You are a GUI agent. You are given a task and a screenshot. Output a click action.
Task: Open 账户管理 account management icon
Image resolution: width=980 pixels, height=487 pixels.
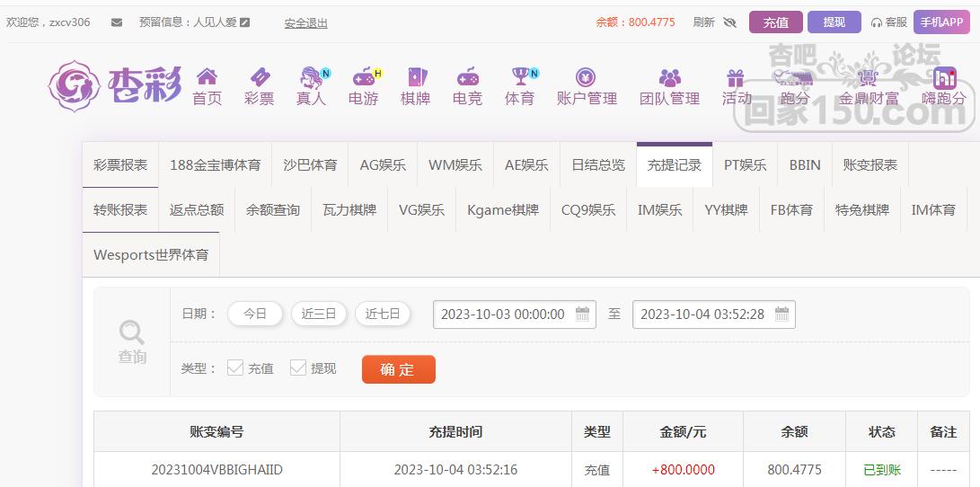pos(586,77)
